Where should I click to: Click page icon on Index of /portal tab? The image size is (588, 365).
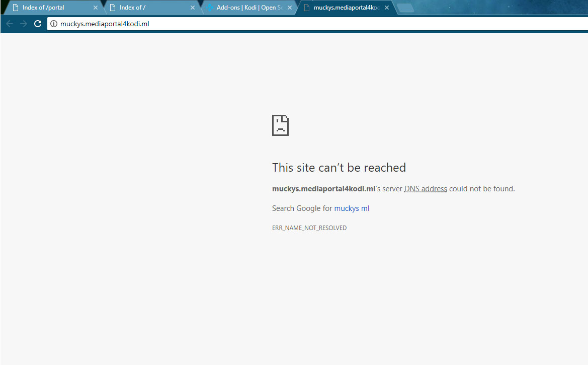[16, 8]
